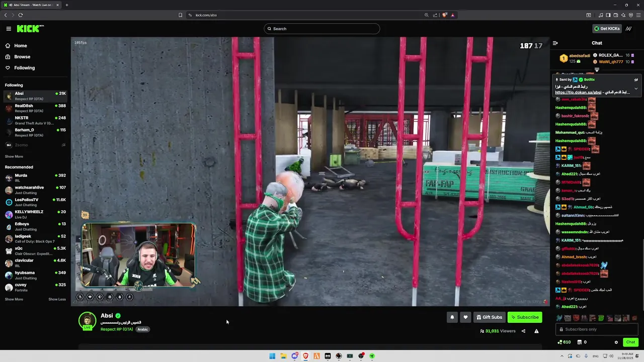Screen dimensions: 644x362
Task: Open cuvey recommended channel
Action: (x=35, y=287)
